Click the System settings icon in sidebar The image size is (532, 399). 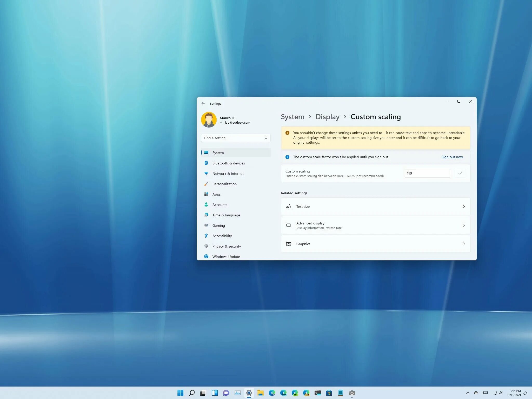click(206, 152)
